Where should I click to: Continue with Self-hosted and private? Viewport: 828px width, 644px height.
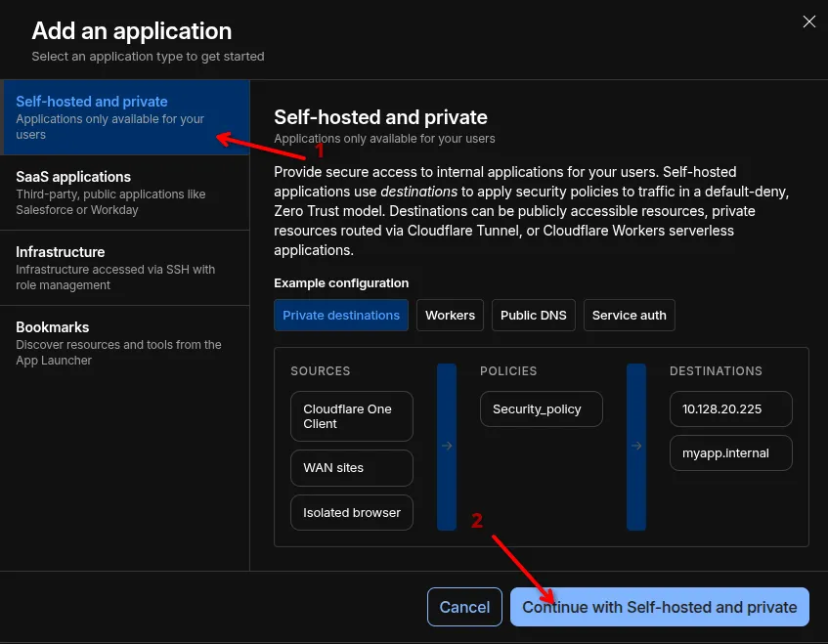[x=659, y=607]
